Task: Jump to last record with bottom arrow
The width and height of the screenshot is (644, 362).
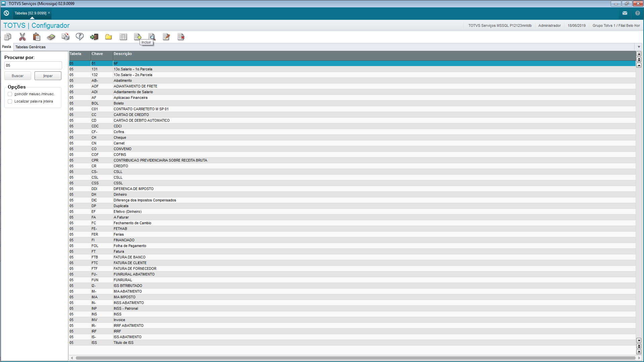Action: point(639,352)
